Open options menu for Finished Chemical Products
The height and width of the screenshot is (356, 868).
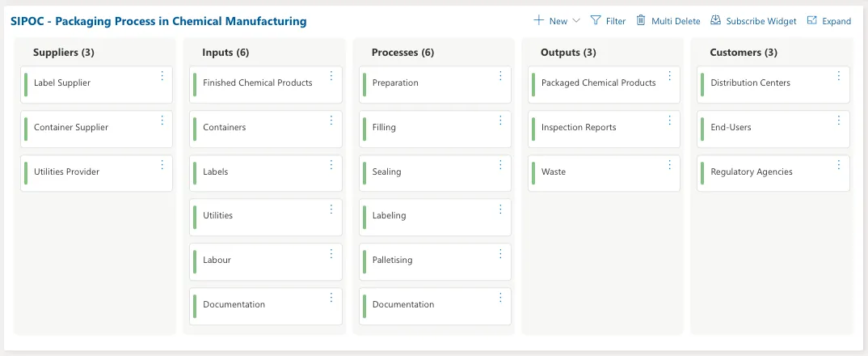point(331,76)
